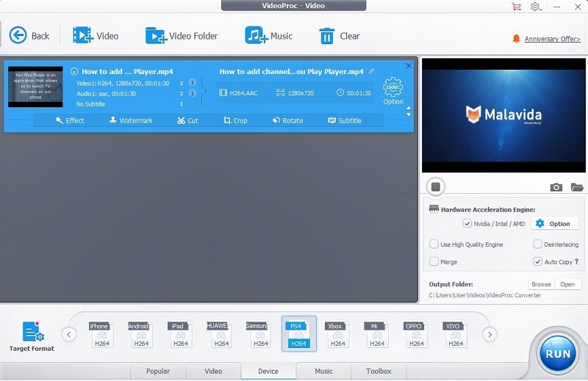Screen dimensions: 588x381
Task: Click the output H264,AAC codec info
Action: [x=238, y=93]
